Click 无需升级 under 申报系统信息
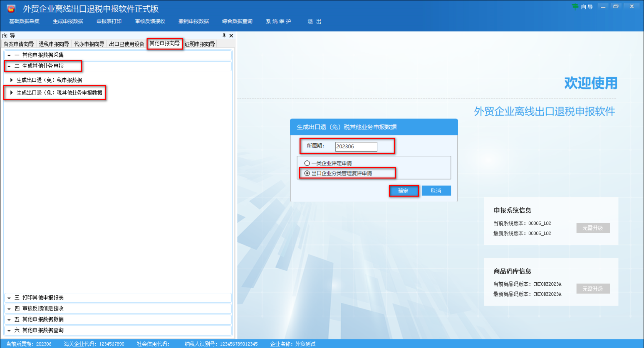The height and width of the screenshot is (348, 644). point(593,228)
